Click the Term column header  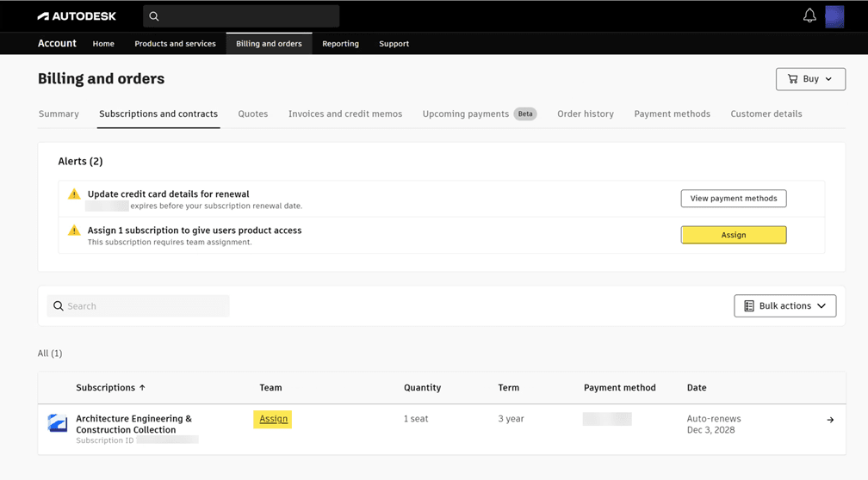pos(509,388)
